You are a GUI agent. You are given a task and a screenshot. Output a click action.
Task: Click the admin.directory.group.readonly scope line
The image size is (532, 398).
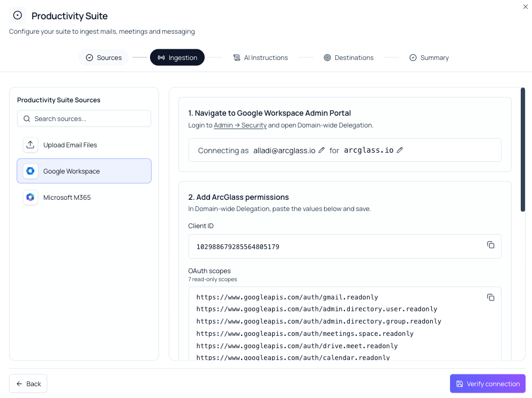tap(319, 321)
